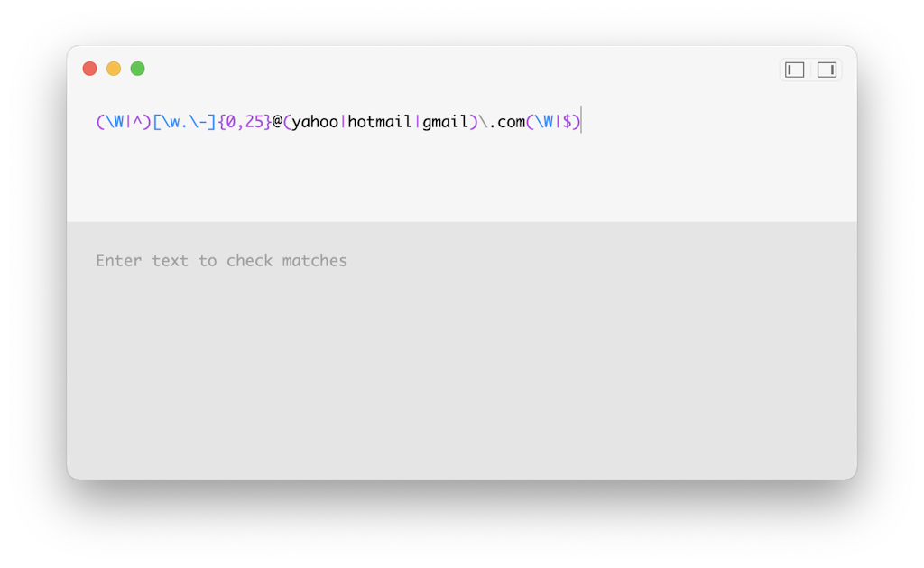Toggle the left panel layout icon

794,69
